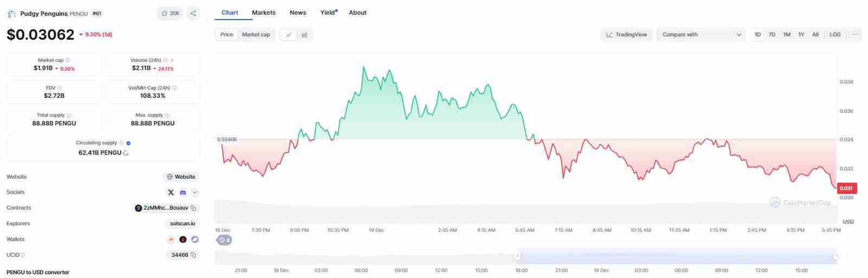Click the events marker badge under chart

[x=224, y=240]
